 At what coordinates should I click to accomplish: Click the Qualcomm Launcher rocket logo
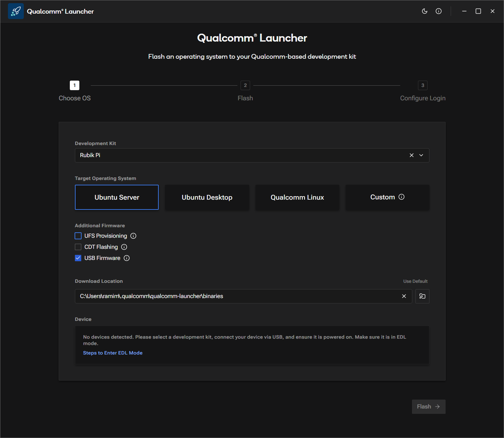[16, 11]
